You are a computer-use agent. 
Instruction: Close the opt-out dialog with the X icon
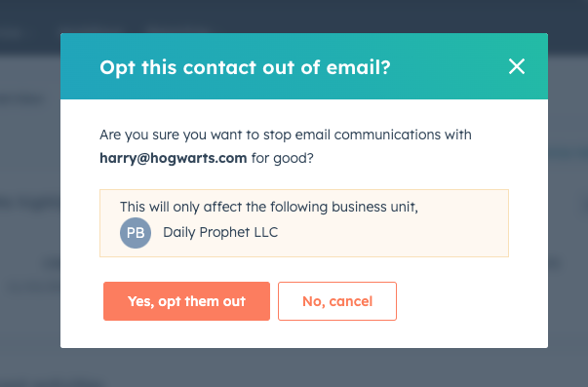click(517, 66)
